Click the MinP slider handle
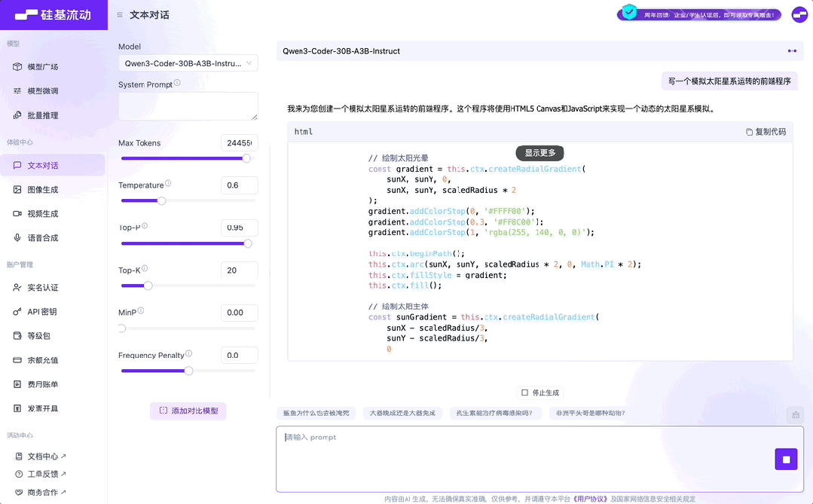The height and width of the screenshot is (504, 813). 122,328
